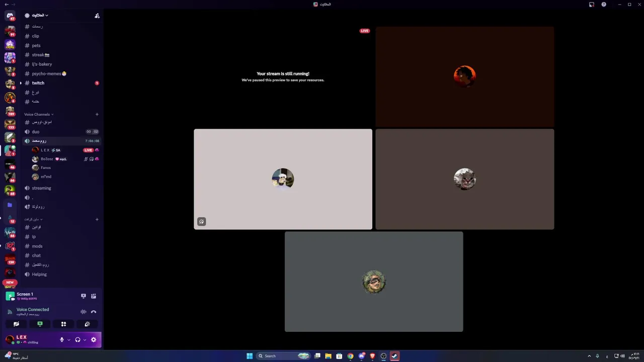Image resolution: width=644 pixels, height=362 pixels.
Task: Click the NEW unread indicator pill
Action: 10,283
